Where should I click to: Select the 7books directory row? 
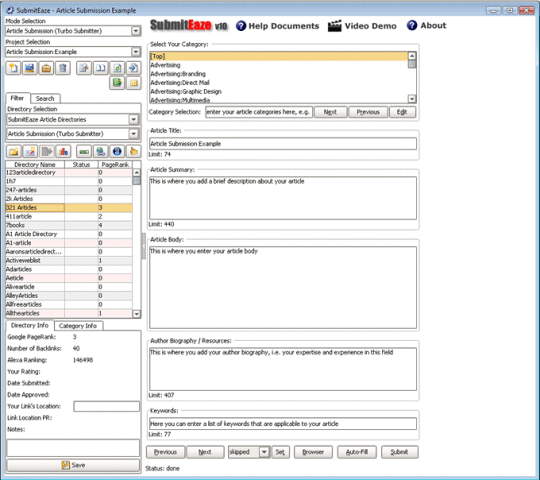(69, 225)
